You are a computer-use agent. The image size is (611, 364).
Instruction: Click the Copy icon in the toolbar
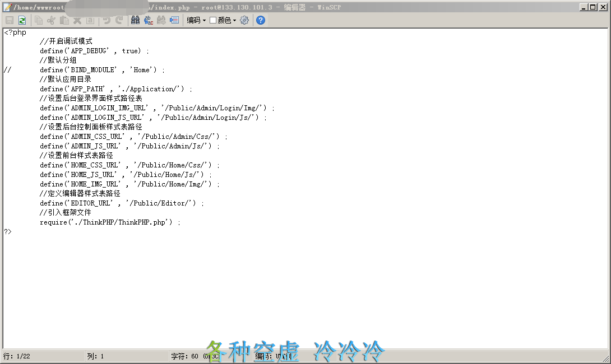click(39, 20)
